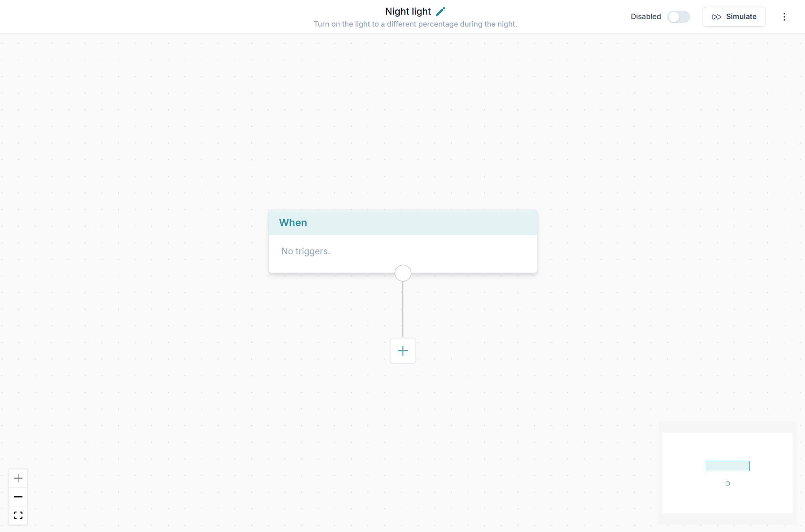Click the small add node in the minimap

727,484
